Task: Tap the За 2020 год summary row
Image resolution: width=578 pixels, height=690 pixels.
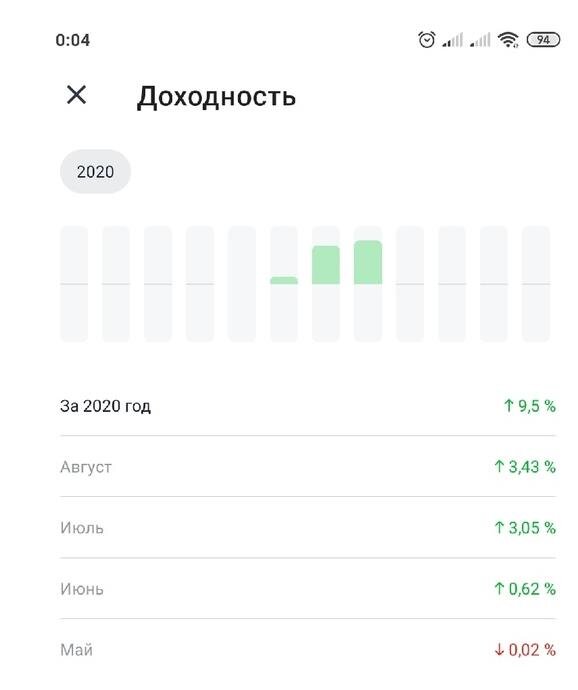Action: [308, 406]
